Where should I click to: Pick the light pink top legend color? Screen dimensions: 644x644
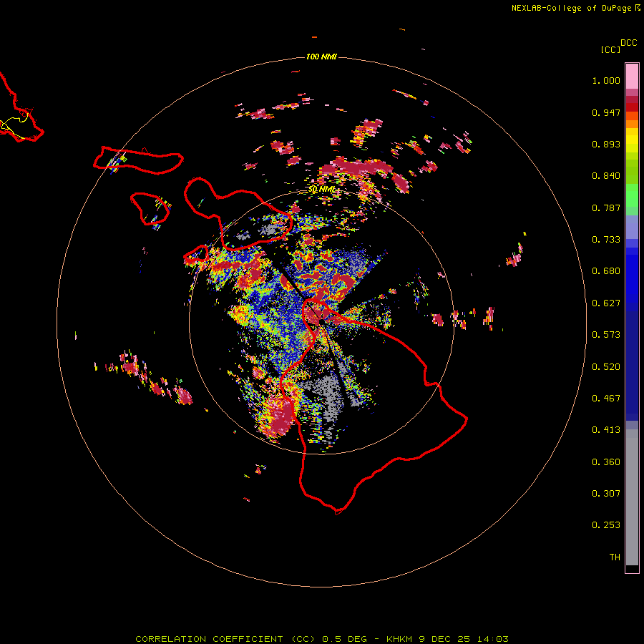632,76
